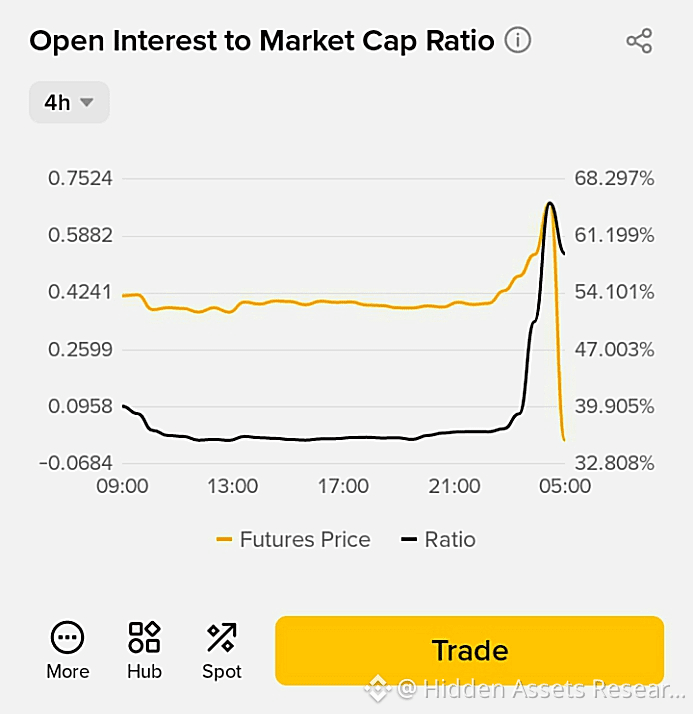Open the info icon beside chart title
693x714 pixels.
point(517,40)
